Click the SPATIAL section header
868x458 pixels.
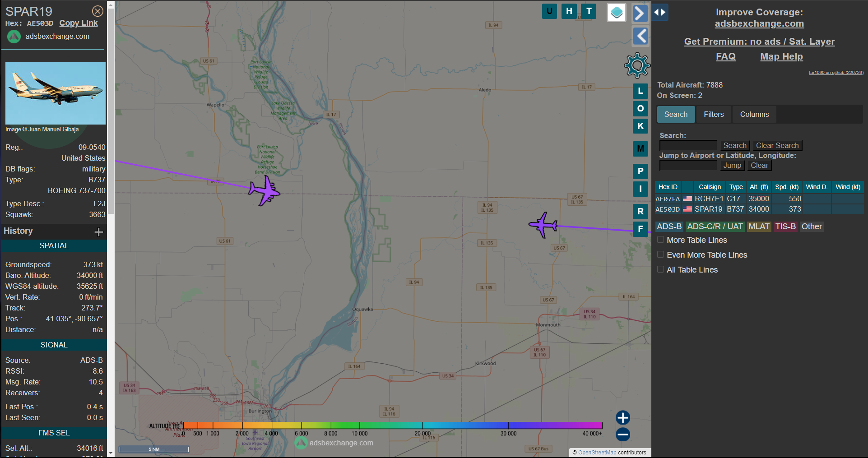point(54,246)
